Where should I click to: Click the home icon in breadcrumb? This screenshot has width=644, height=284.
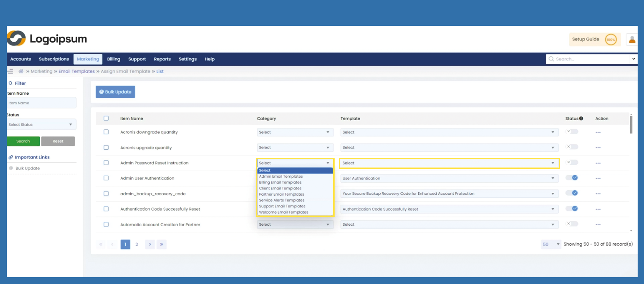(21, 71)
